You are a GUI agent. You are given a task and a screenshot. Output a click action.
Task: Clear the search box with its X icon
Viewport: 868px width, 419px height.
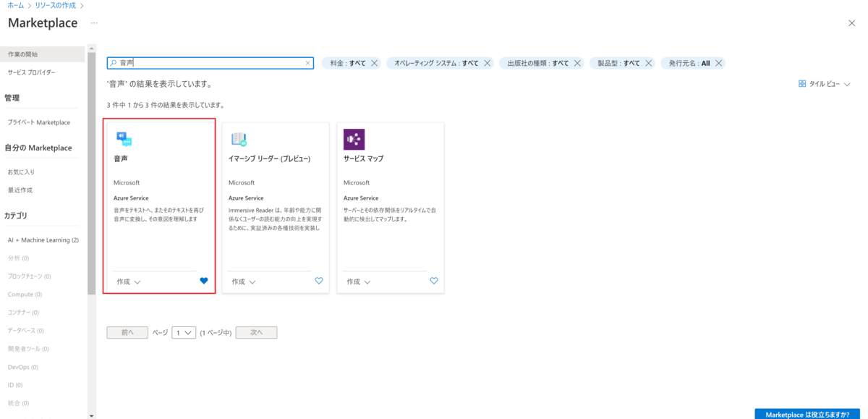[307, 63]
